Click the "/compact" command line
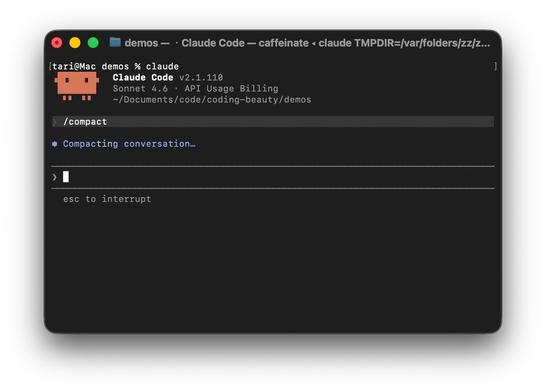546x392 pixels. click(273, 121)
